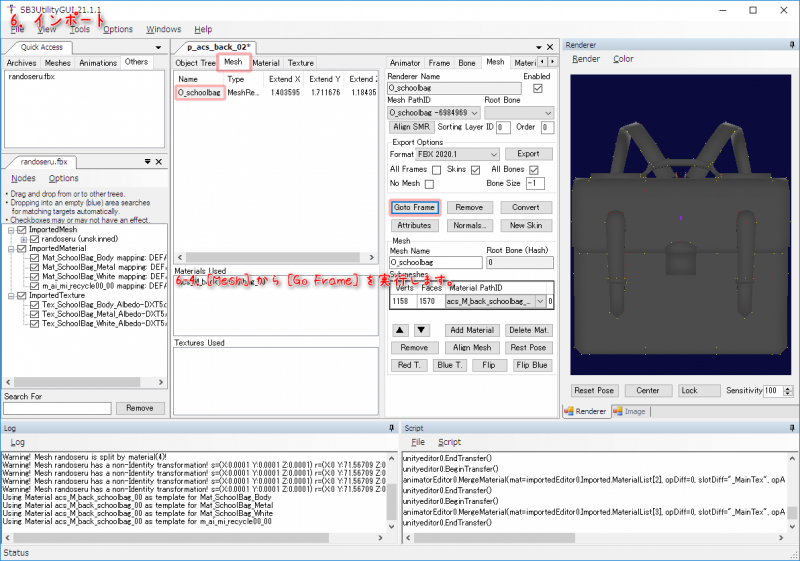This screenshot has height=561, width=800.
Task: Click the Search For text field
Action: click(x=57, y=408)
